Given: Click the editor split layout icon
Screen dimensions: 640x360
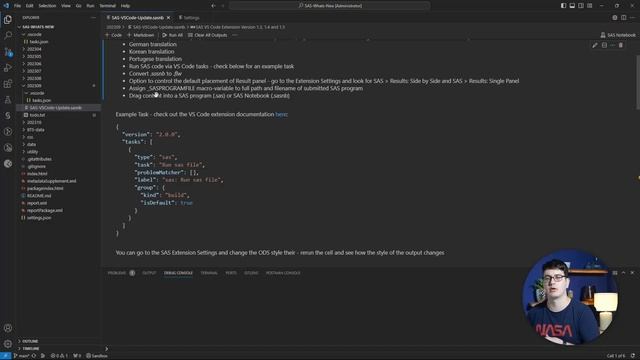Looking at the screenshot, I should pyautogui.click(x=624, y=18).
